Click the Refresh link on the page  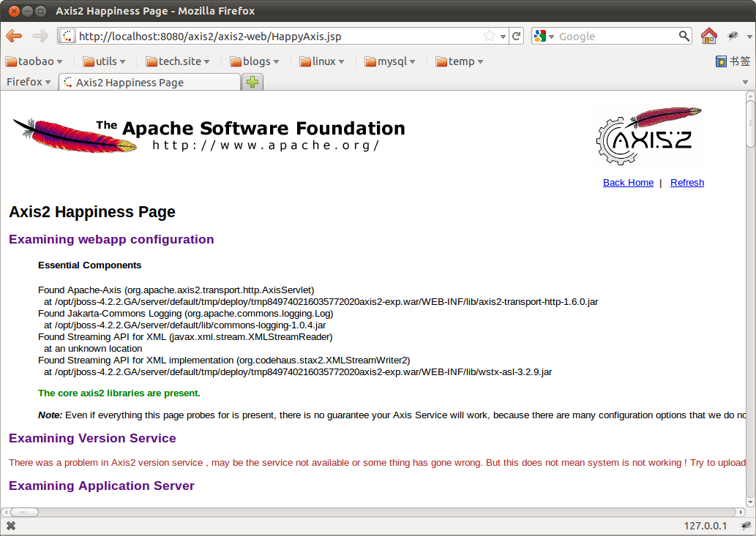(686, 182)
